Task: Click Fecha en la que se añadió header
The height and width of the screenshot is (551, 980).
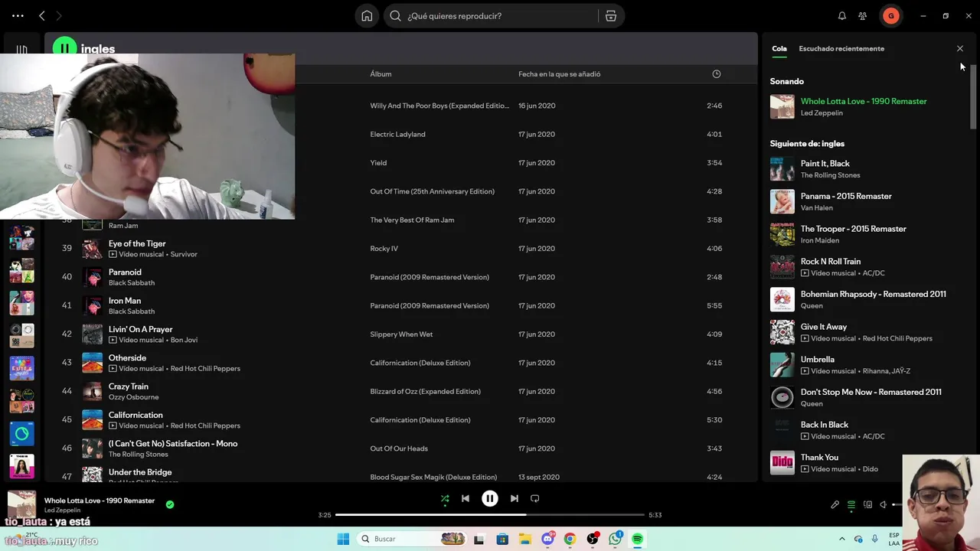Action: (x=559, y=73)
